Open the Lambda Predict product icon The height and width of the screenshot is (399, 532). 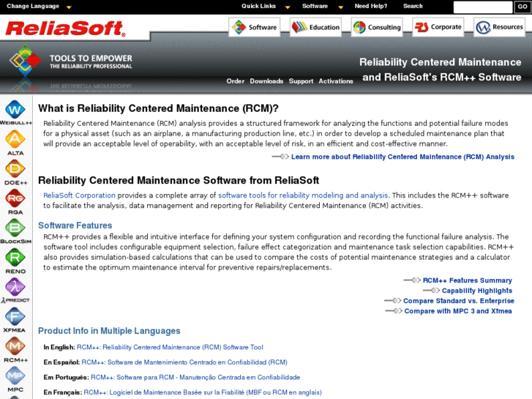[x=15, y=287]
